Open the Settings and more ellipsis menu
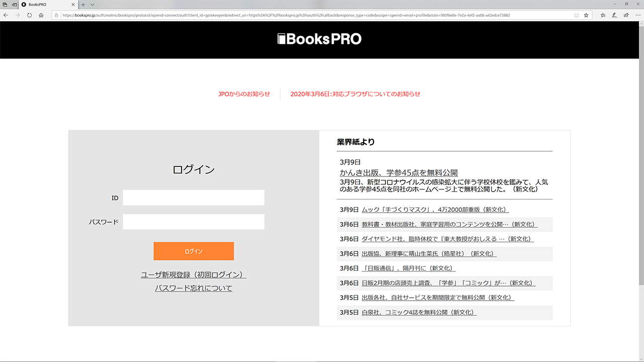644x362 pixels. [637, 15]
